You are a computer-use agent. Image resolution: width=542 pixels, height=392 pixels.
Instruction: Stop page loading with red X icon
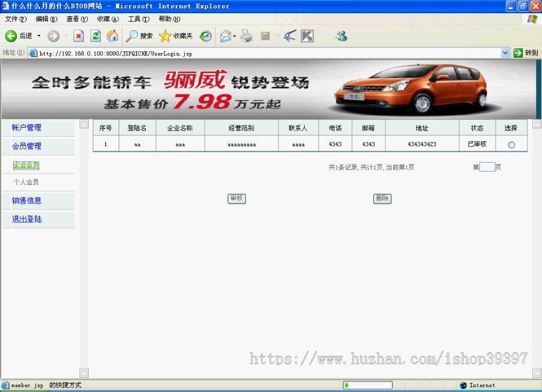coord(79,36)
